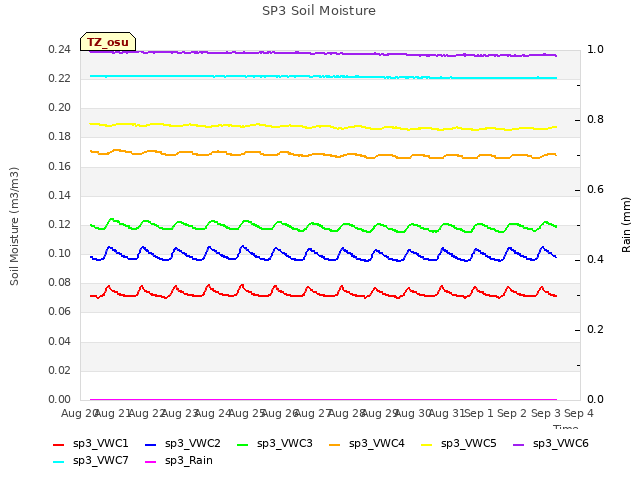
Task: Click the sp3_VWC6 legend label
Action: tap(560, 443)
